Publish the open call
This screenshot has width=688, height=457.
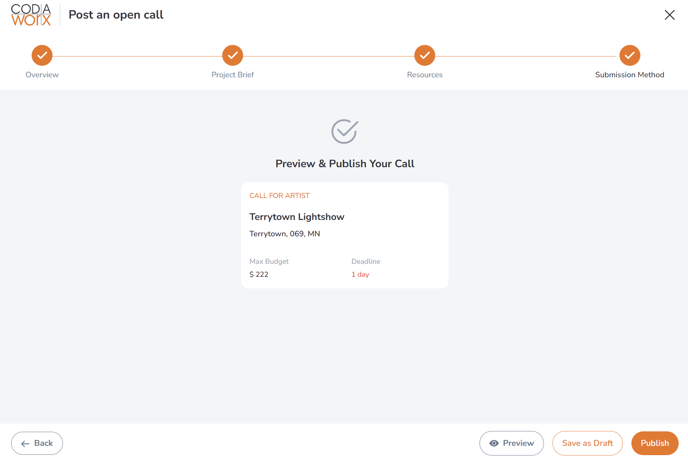pos(655,443)
